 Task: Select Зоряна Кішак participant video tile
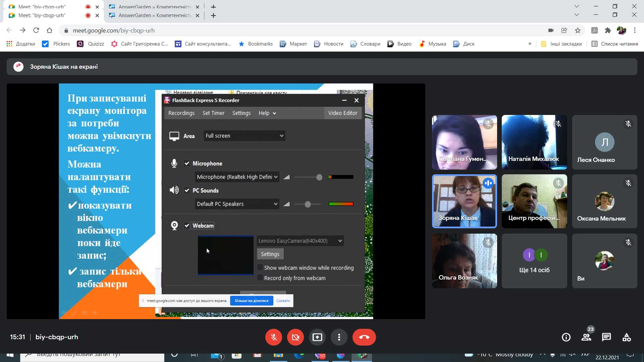point(464,201)
